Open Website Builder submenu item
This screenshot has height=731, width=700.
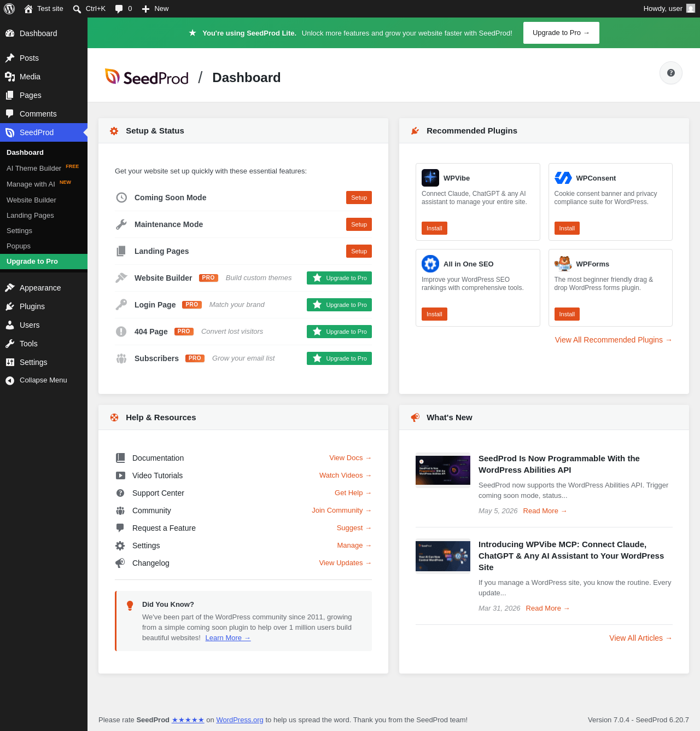coord(44,200)
